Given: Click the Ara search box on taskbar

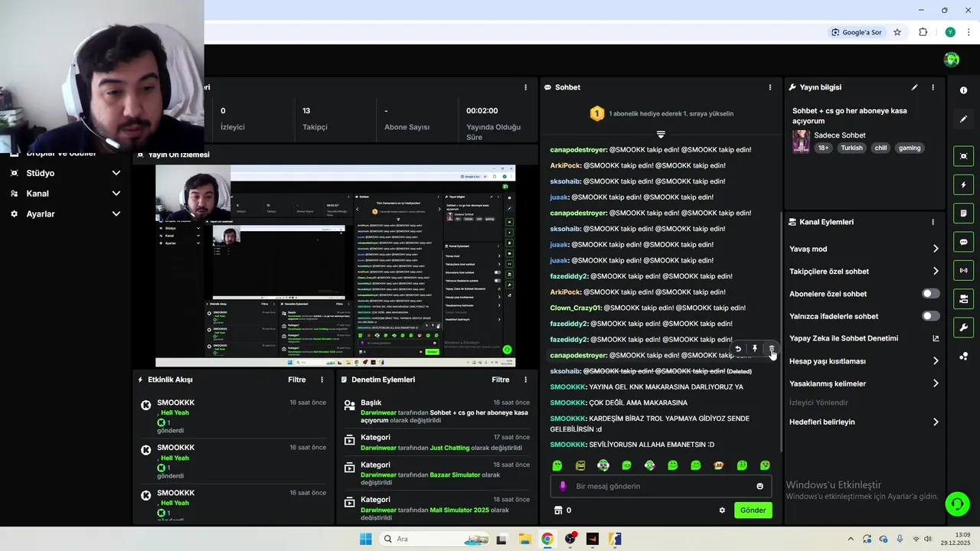Looking at the screenshot, I should (433, 539).
